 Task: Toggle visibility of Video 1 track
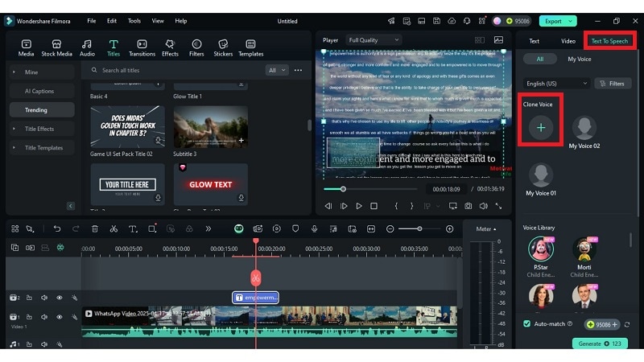[x=59, y=317]
